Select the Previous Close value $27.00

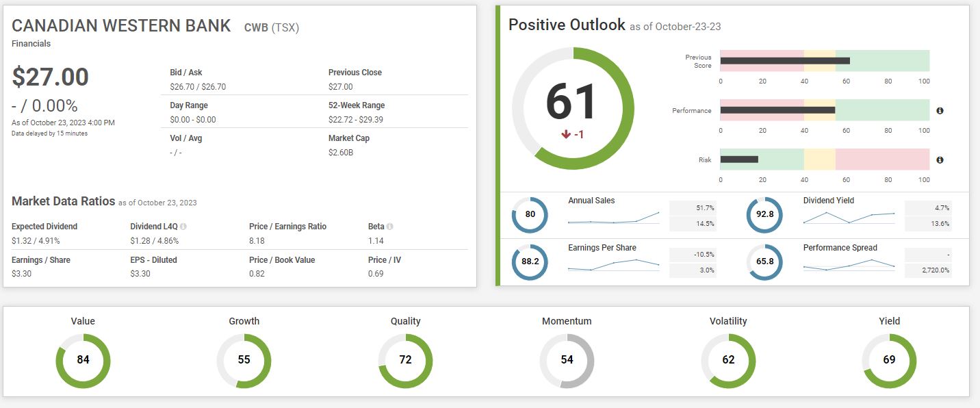[x=341, y=87]
